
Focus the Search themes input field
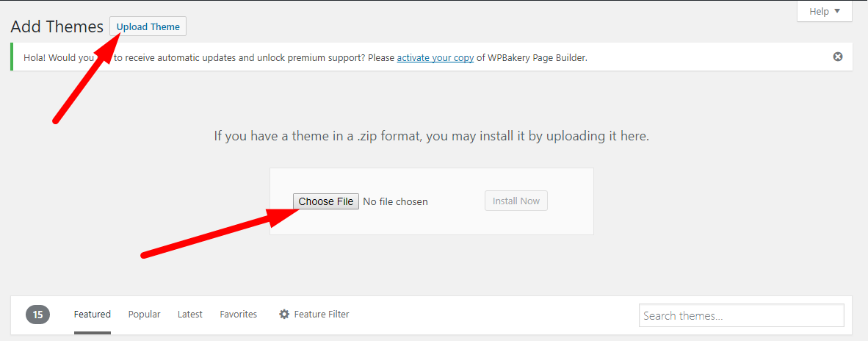(x=742, y=315)
